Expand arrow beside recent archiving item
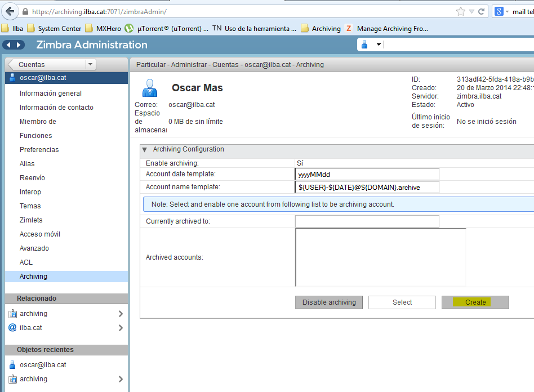Viewport: 534px width, 392px height. 121,379
